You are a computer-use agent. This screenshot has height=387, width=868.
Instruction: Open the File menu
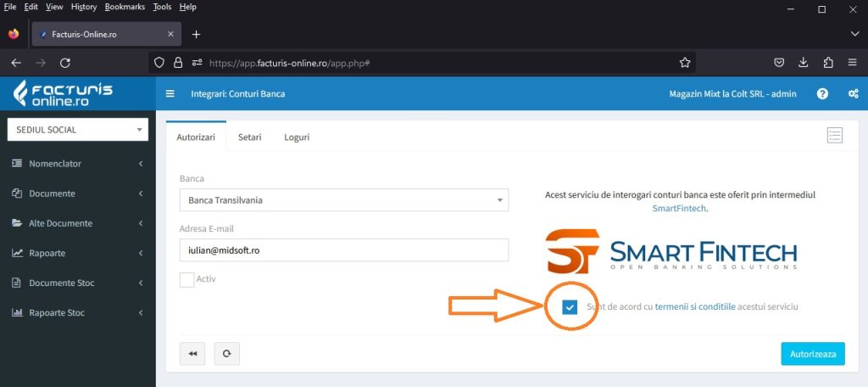pyautogui.click(x=10, y=7)
